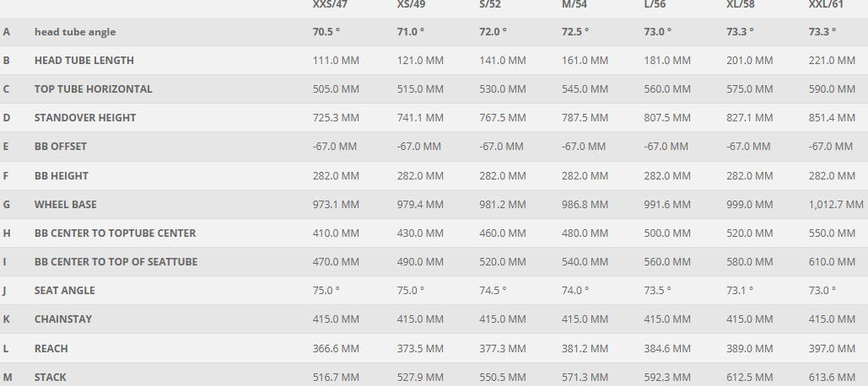Select the M/54 size column header
Image resolution: width=868 pixels, height=386 pixels.
pyautogui.click(x=578, y=5)
